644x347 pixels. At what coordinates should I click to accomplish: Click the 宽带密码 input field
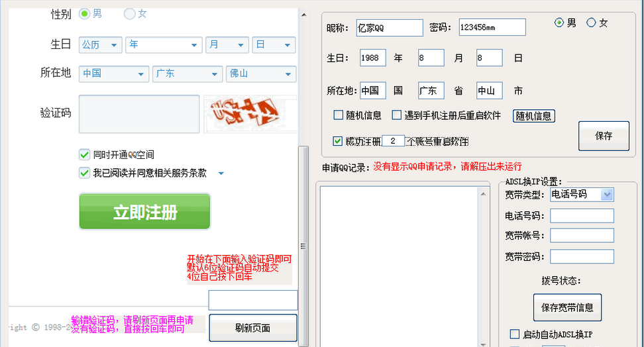pyautogui.click(x=582, y=257)
